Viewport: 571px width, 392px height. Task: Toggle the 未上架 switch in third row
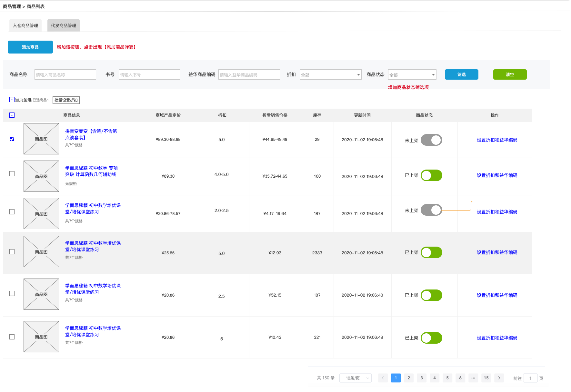click(431, 210)
